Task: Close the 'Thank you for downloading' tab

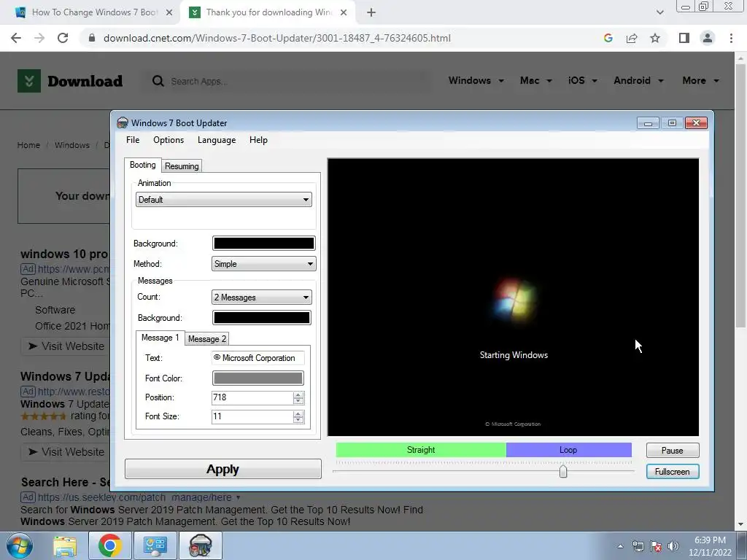Action: [x=344, y=13]
